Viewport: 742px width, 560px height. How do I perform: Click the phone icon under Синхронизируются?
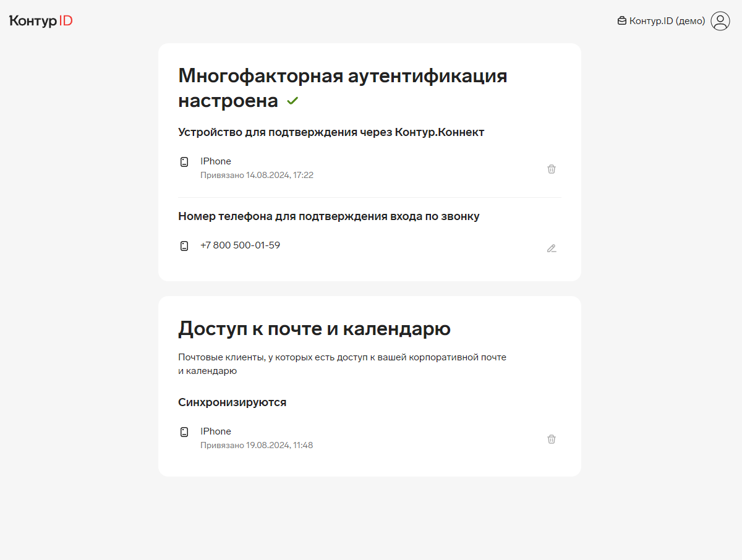pos(184,432)
